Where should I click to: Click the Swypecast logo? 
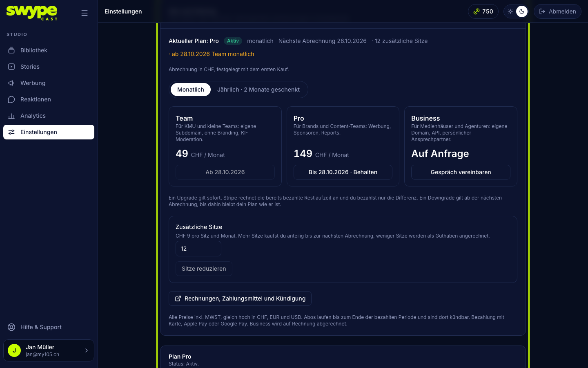pyautogui.click(x=32, y=13)
